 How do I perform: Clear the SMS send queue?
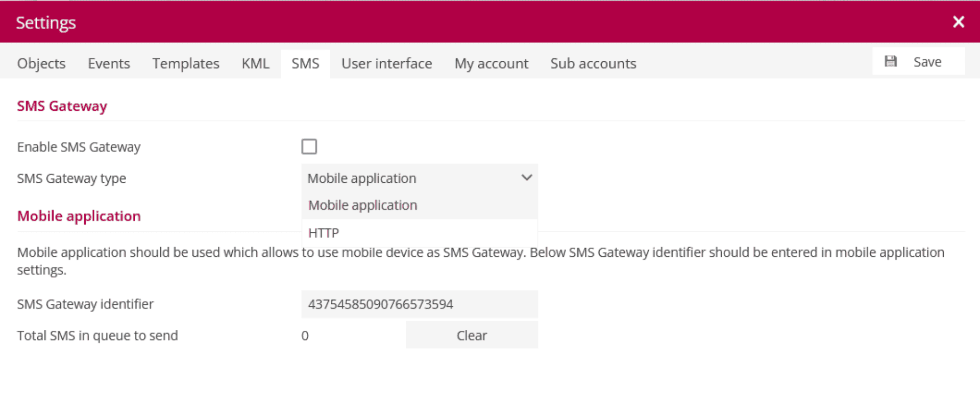pyautogui.click(x=472, y=335)
